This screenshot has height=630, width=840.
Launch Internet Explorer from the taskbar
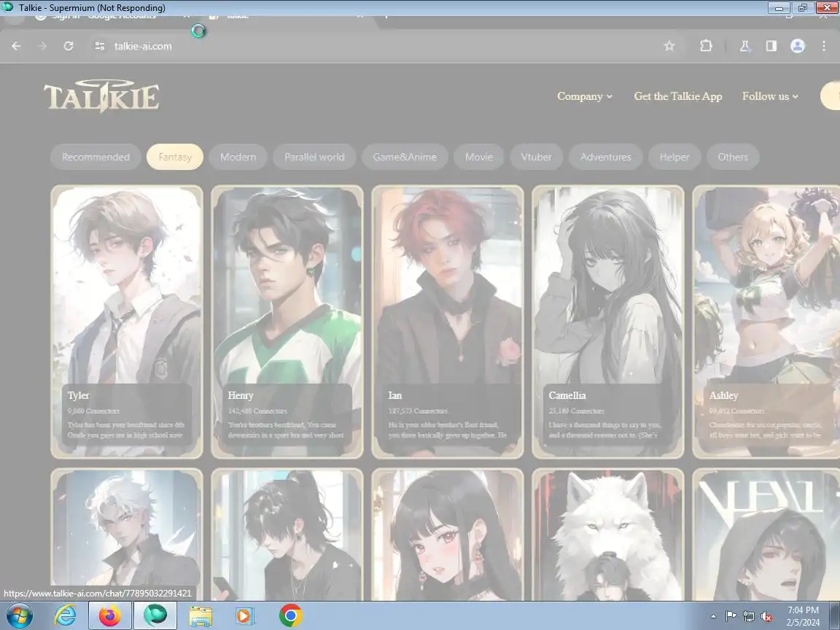[x=65, y=616]
